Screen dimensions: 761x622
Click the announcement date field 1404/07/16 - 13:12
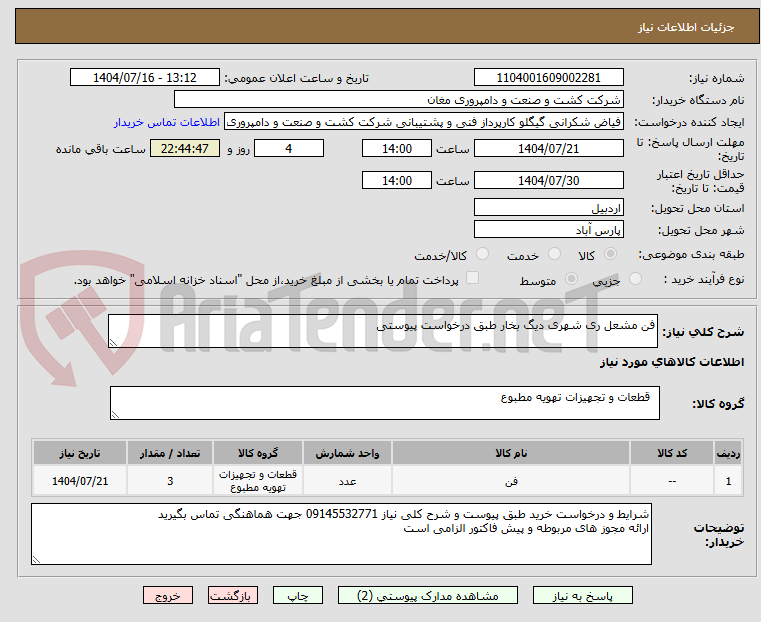[x=145, y=78]
